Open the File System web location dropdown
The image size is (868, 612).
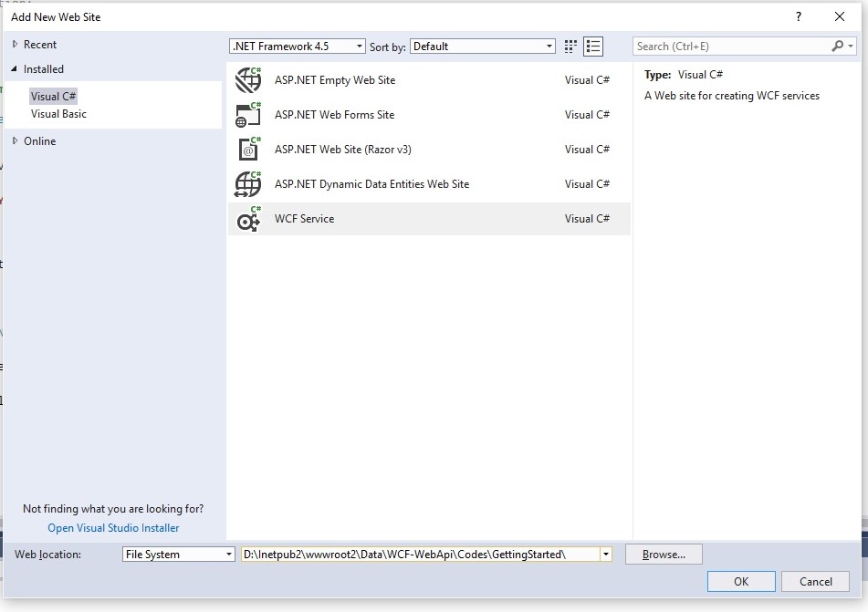pos(179,555)
